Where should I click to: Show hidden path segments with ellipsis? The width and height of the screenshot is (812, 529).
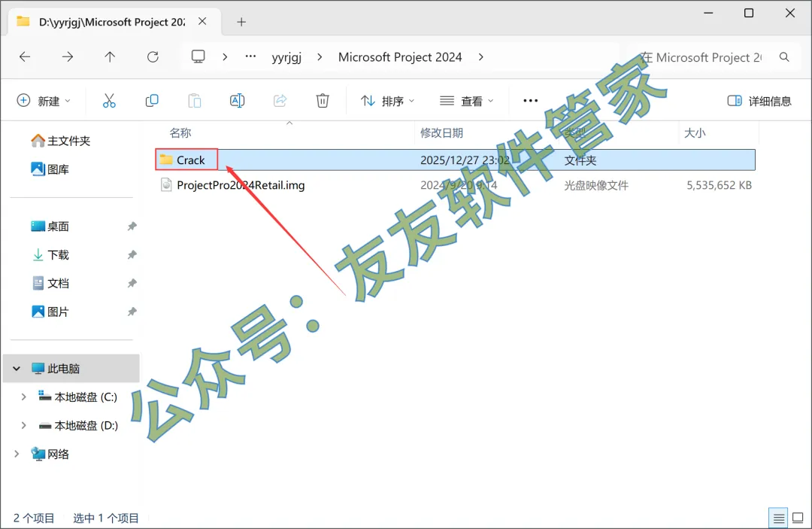(x=250, y=56)
